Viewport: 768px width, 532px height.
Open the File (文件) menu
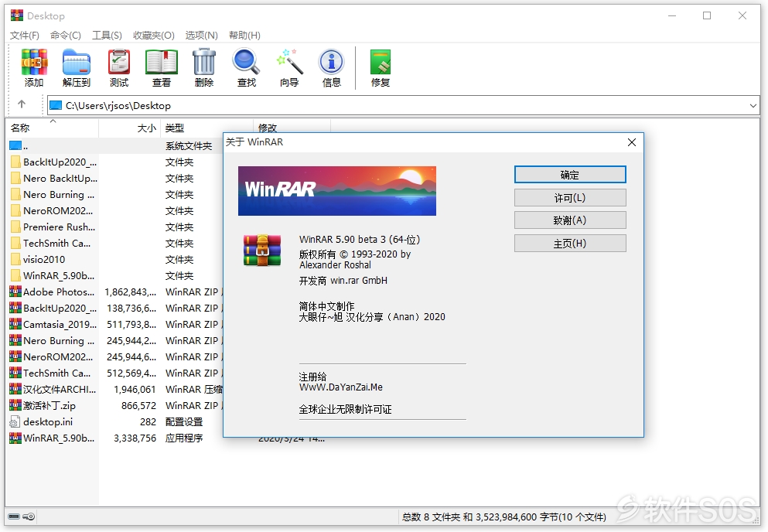click(x=25, y=36)
